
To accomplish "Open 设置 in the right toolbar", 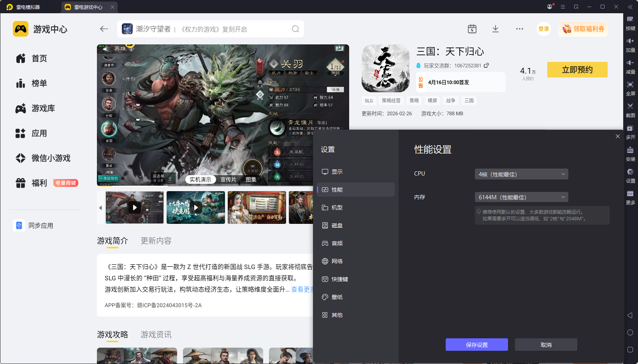I will tap(630, 176).
